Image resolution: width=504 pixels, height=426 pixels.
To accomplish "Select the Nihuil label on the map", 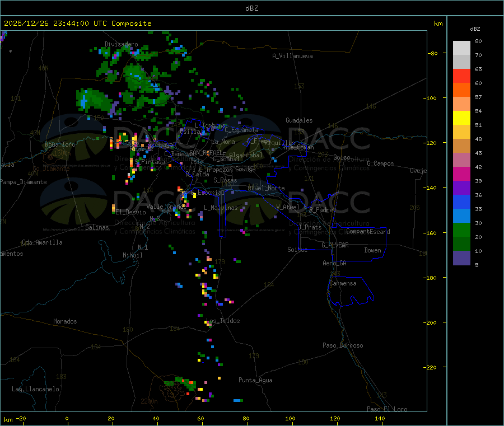I will (x=132, y=255).
